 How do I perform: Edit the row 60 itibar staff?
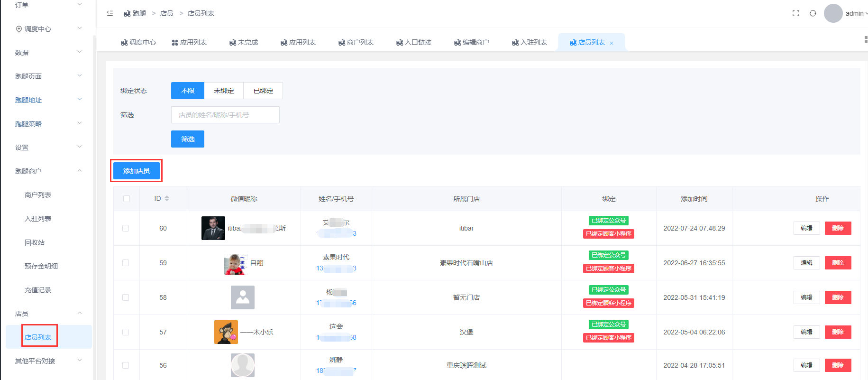pos(807,228)
